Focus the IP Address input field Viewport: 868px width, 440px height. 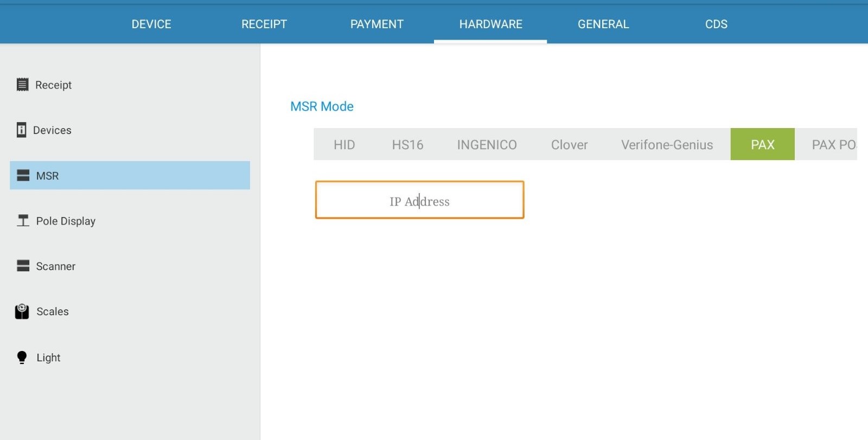(419, 200)
